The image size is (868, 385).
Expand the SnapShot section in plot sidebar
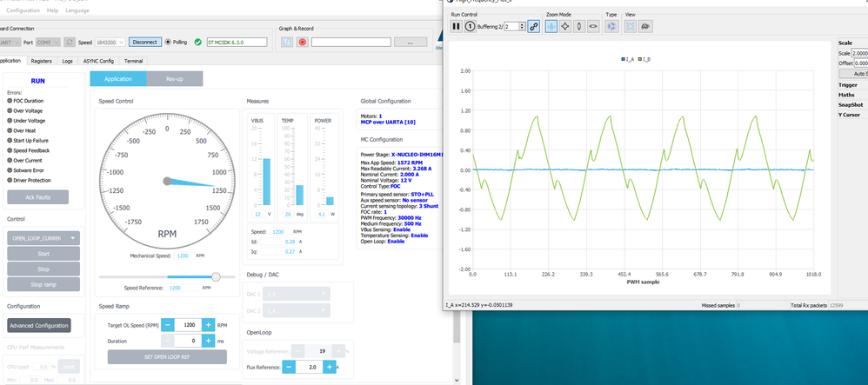(852, 105)
